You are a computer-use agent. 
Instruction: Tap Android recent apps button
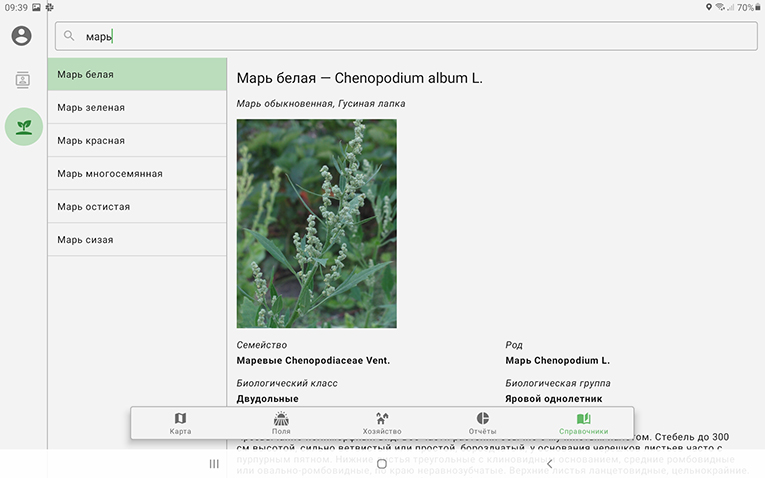214,464
